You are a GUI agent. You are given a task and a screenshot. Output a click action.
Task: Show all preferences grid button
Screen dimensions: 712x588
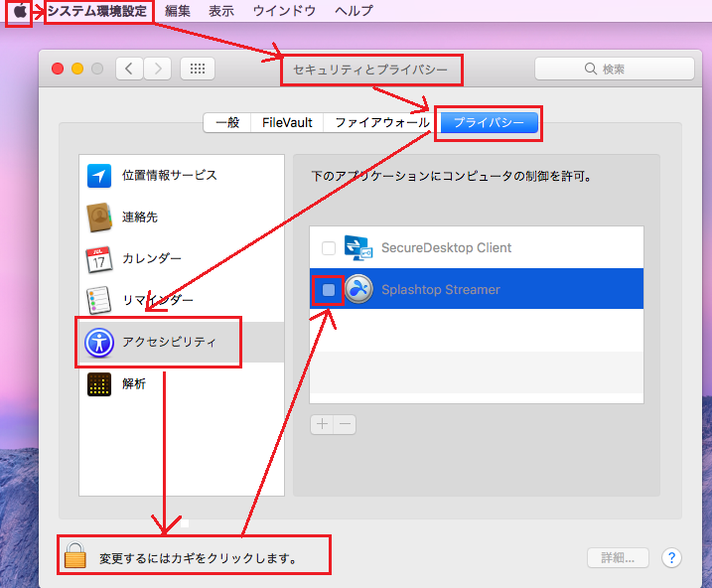click(198, 69)
